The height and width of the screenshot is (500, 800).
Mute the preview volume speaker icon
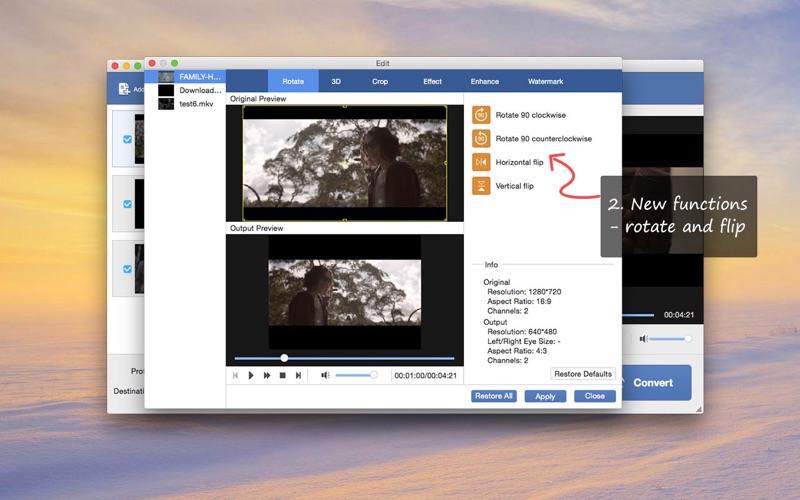click(x=325, y=376)
